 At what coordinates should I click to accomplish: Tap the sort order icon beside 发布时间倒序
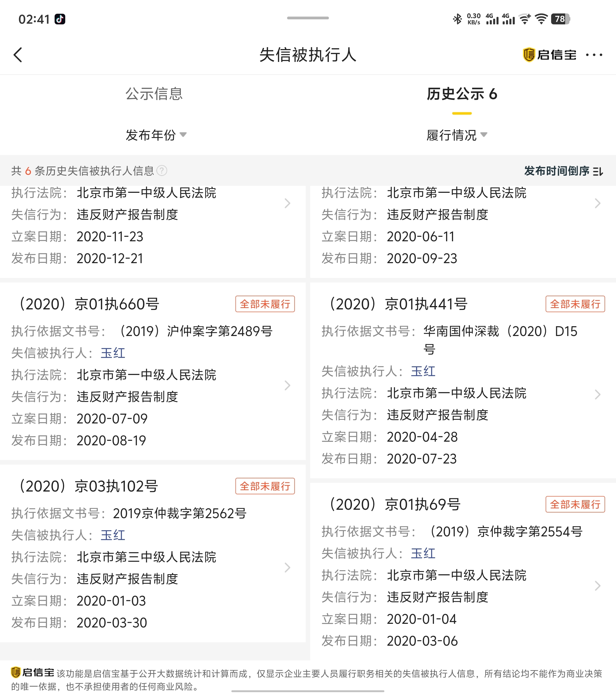pyautogui.click(x=598, y=172)
